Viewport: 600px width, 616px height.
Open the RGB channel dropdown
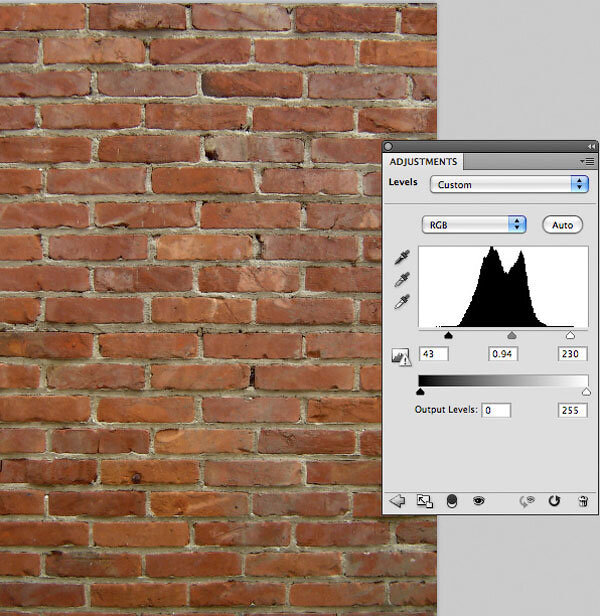point(474,225)
